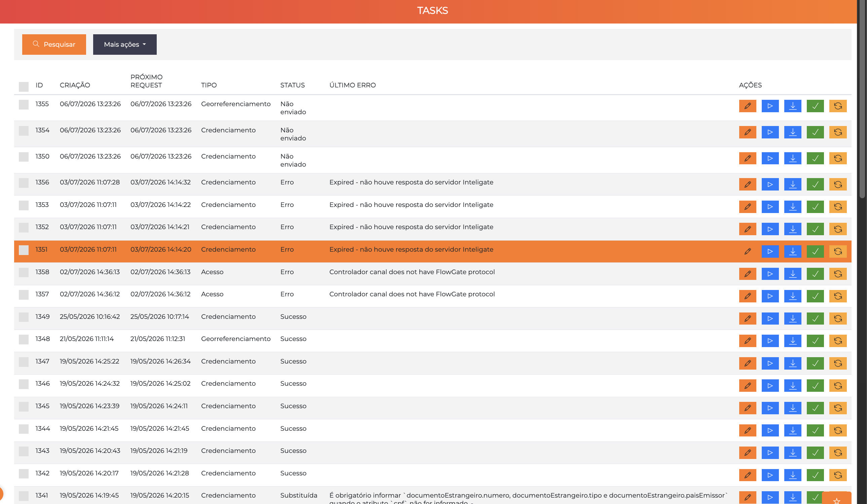Check the checkbox for task 1355
Viewport: 867px width, 504px height.
24,104
